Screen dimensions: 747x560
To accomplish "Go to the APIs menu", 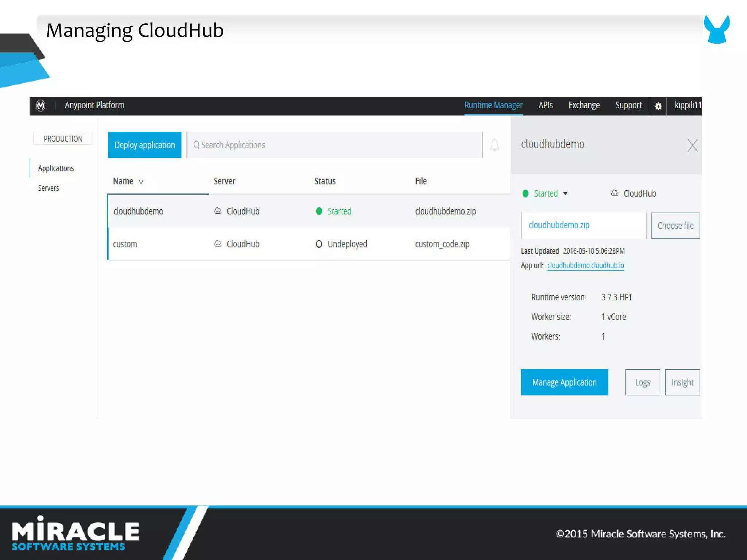I will coord(545,105).
